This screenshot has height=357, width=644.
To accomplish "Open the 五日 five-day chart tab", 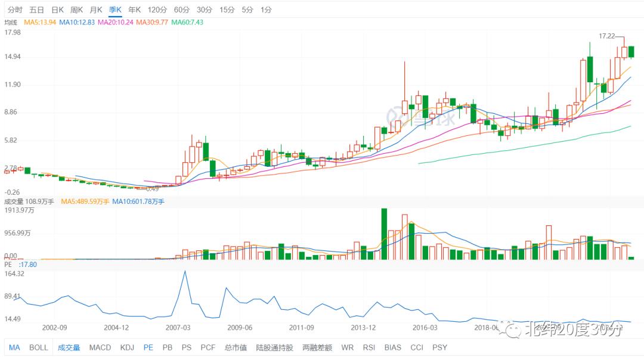I will tap(36, 10).
